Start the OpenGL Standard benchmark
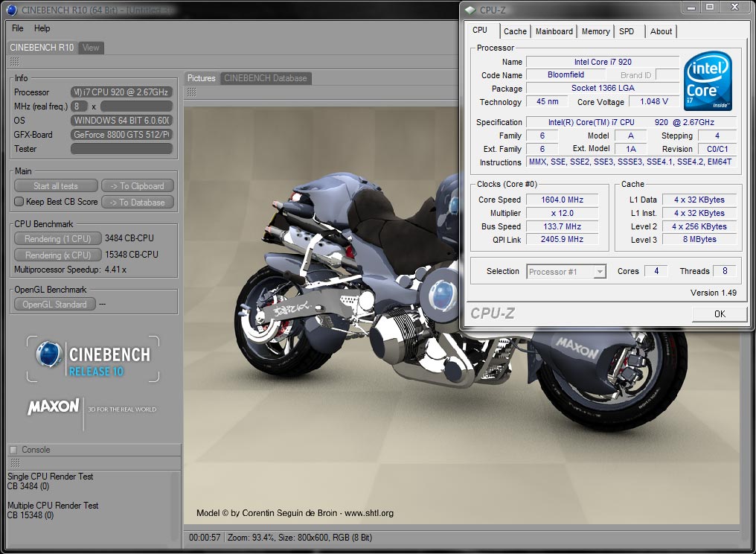The height and width of the screenshot is (554, 756). coord(55,305)
